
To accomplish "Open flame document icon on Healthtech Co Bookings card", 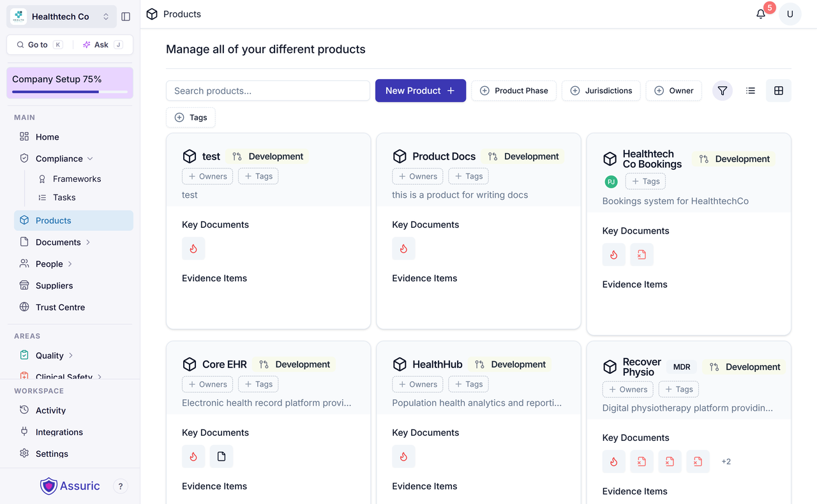I will pos(613,255).
